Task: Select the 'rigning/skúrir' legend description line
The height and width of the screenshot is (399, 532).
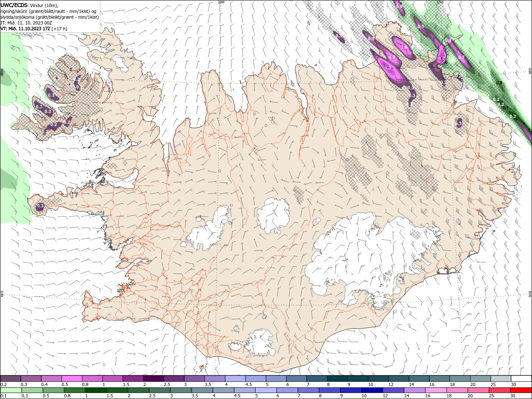Action: coord(49,11)
